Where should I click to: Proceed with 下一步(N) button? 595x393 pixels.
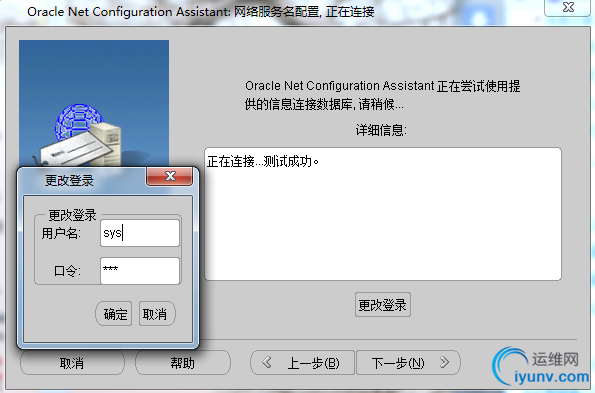408,363
